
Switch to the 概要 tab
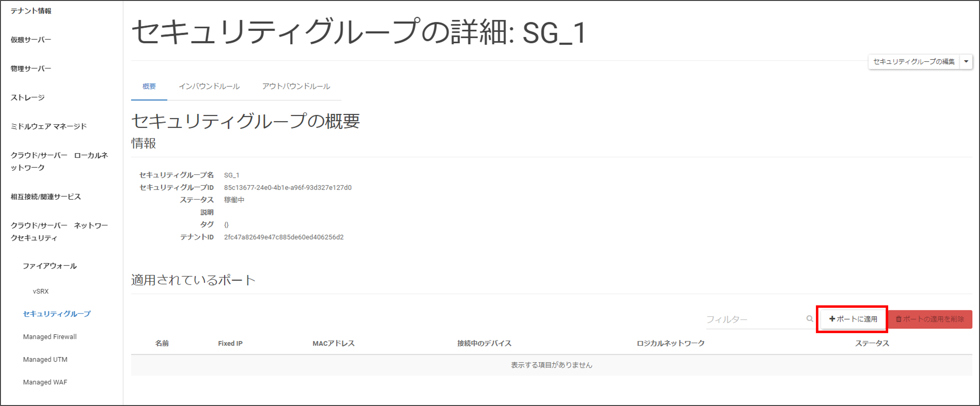[x=149, y=86]
